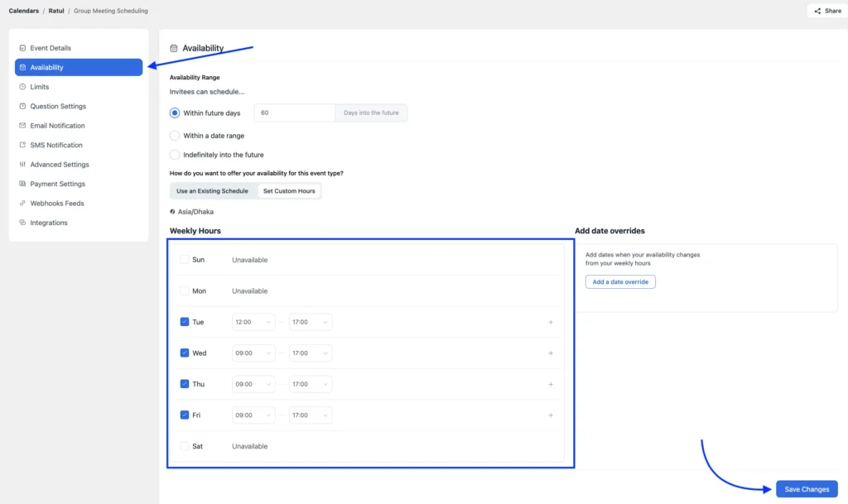Click the Email Notification envelope icon

pos(23,125)
